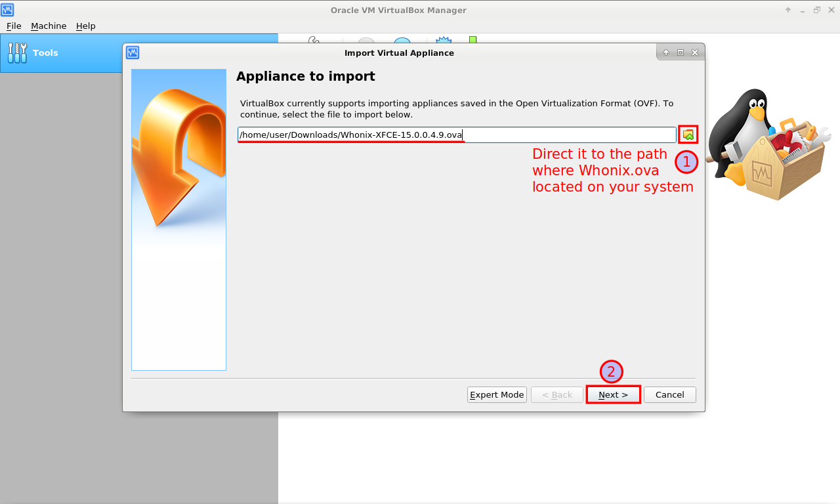Select the Tools icon in the sidebar
The width and height of the screenshot is (840, 504).
tap(18, 52)
